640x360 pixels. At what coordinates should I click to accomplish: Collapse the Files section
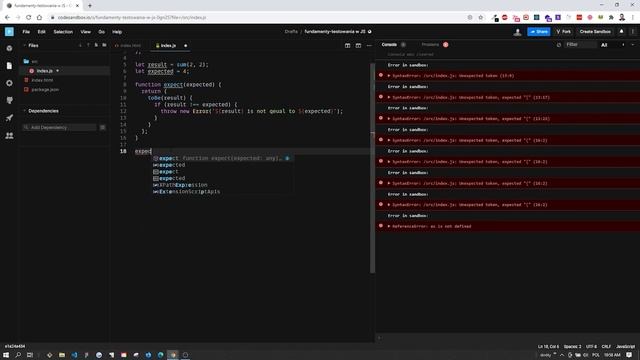[24, 45]
